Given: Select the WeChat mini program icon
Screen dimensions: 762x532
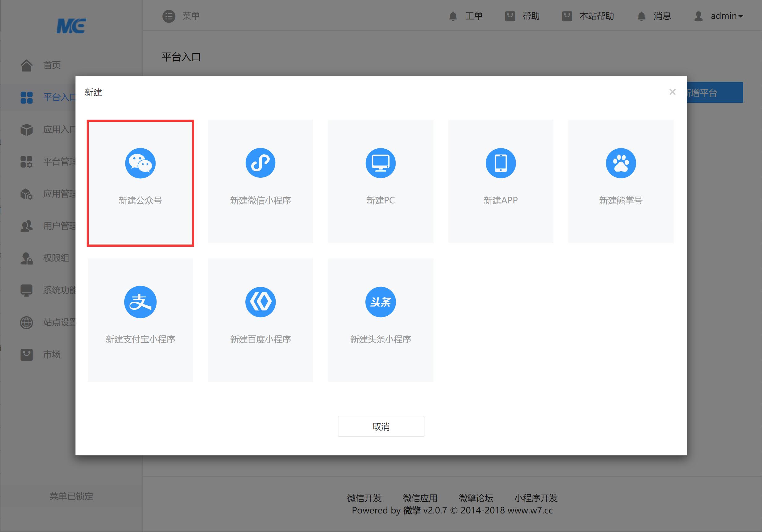Looking at the screenshot, I should (260, 163).
